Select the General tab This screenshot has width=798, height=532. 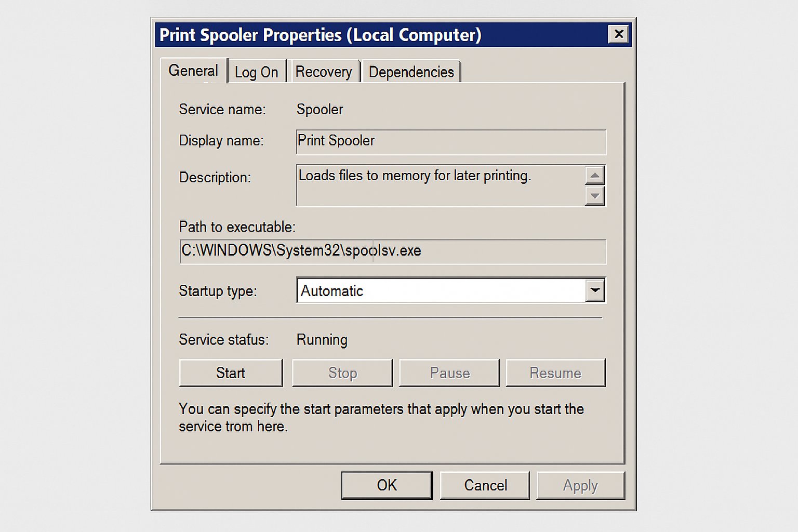pos(193,70)
